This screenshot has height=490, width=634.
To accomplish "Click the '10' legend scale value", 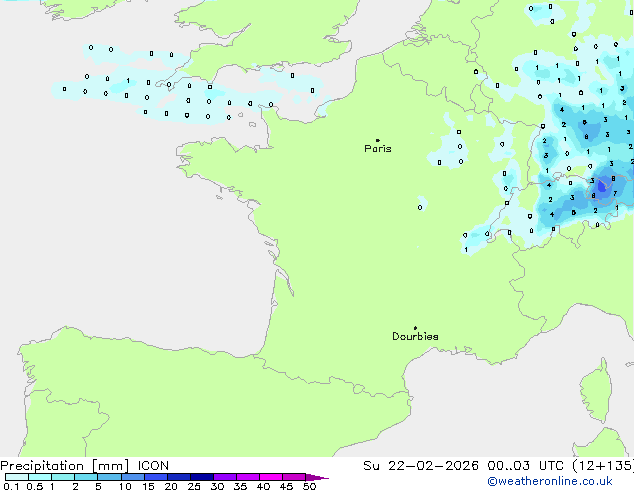I will tap(125, 486).
